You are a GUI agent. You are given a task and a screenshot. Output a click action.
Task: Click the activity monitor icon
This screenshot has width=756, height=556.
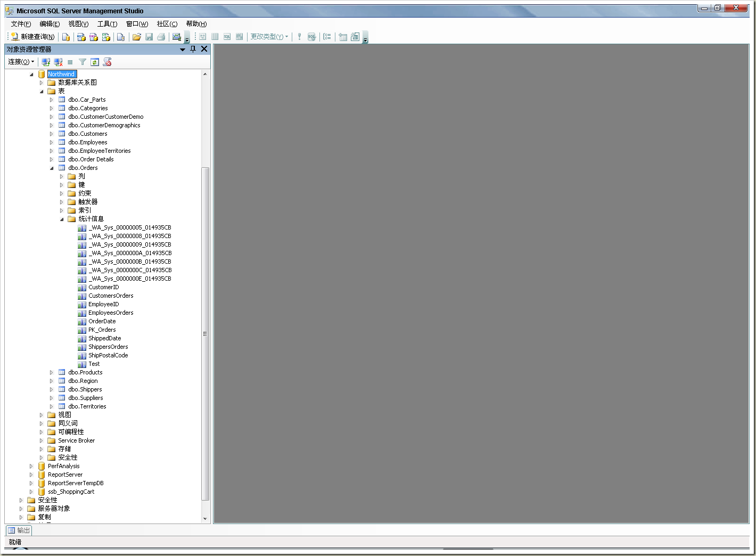point(176,37)
